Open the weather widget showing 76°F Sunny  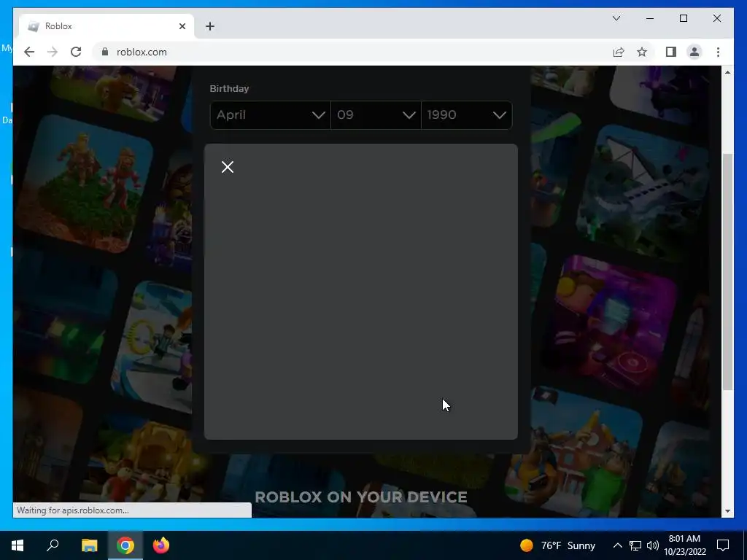(x=557, y=545)
